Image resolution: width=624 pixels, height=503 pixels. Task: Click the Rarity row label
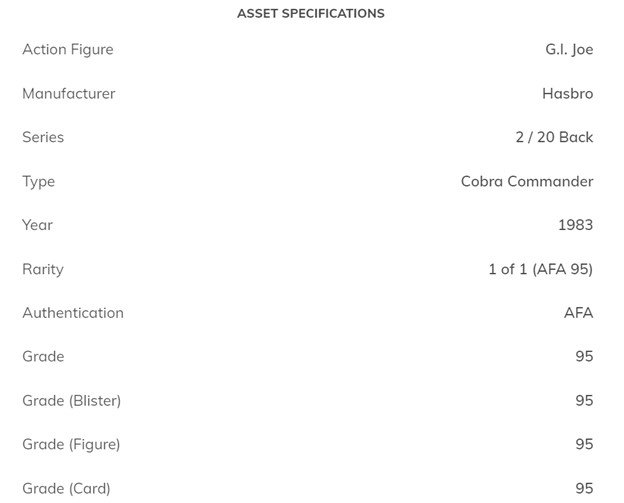click(x=43, y=269)
